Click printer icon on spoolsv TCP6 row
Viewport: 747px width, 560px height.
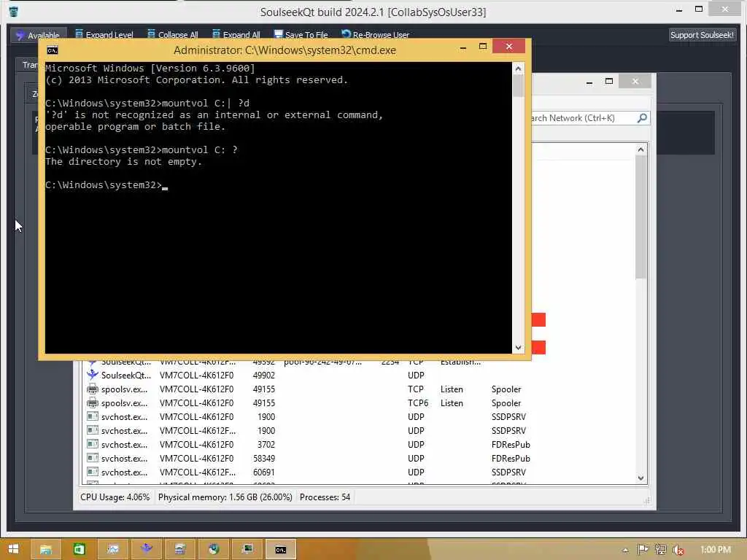pyautogui.click(x=93, y=402)
